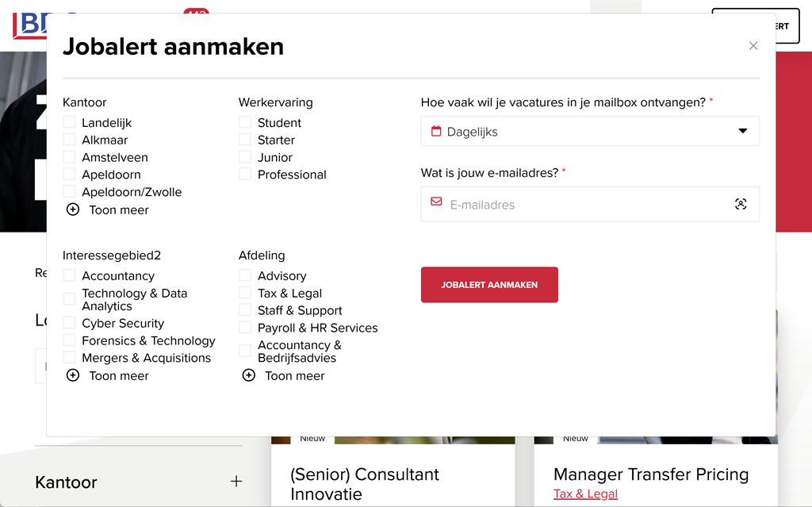The image size is (812, 507).
Task: Click the contact autofill icon in e-mail field
Action: pyautogui.click(x=741, y=204)
